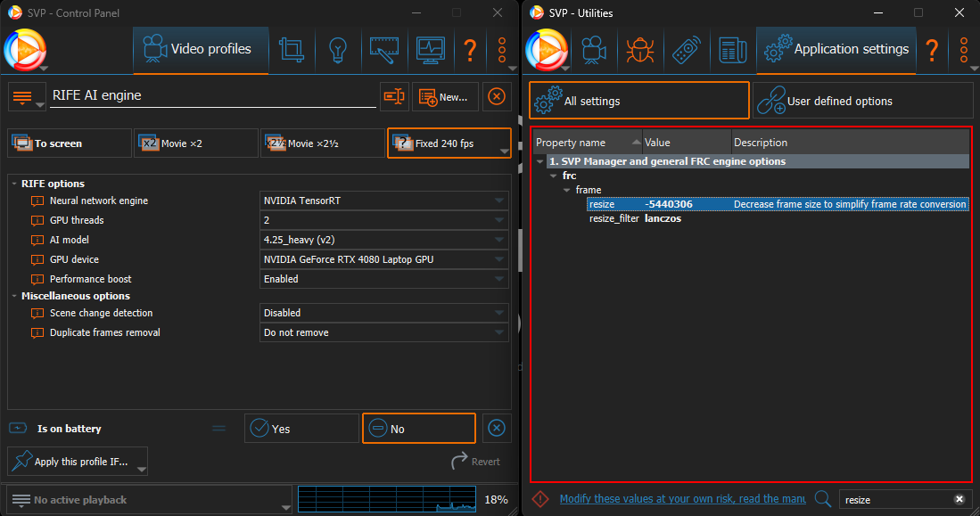Collapse the Miscellaneous options section

click(14, 296)
